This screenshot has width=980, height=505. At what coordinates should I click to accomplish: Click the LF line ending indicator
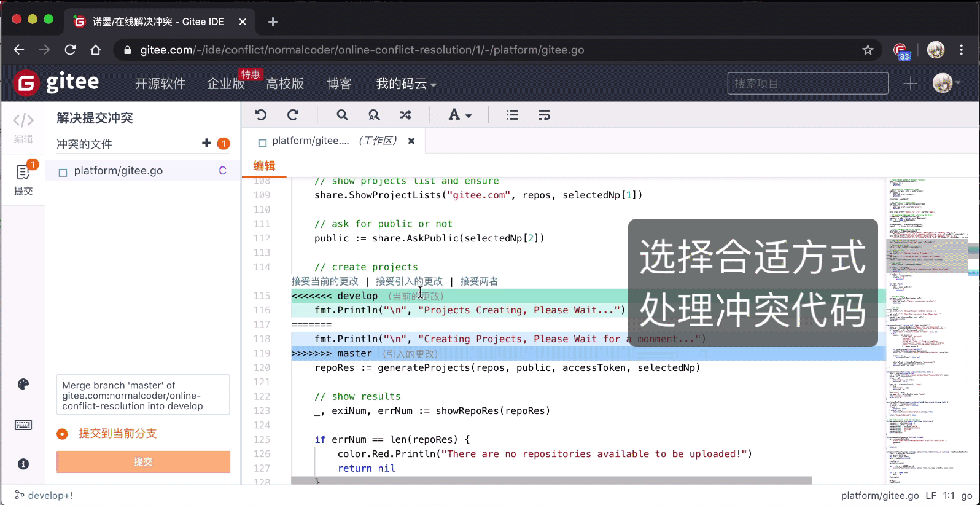pos(931,495)
